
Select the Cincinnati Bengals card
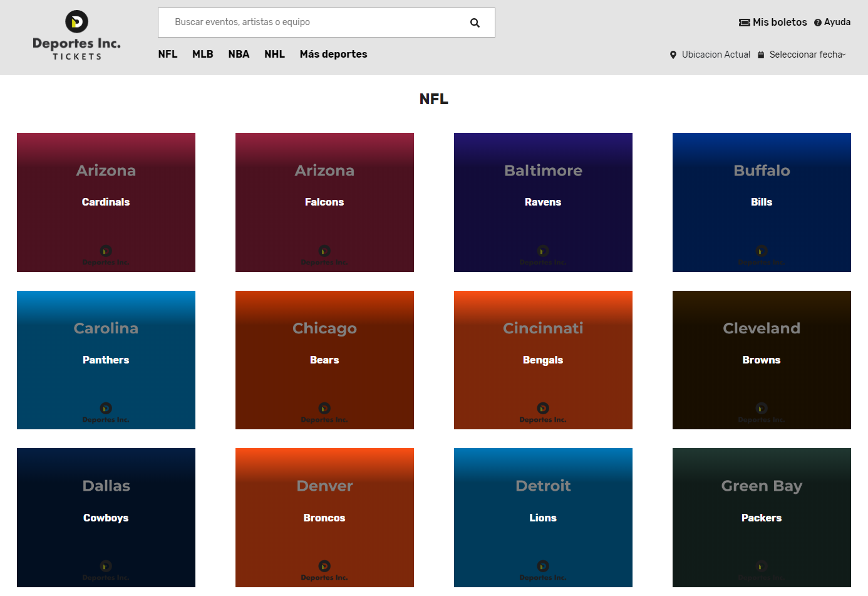click(x=543, y=360)
